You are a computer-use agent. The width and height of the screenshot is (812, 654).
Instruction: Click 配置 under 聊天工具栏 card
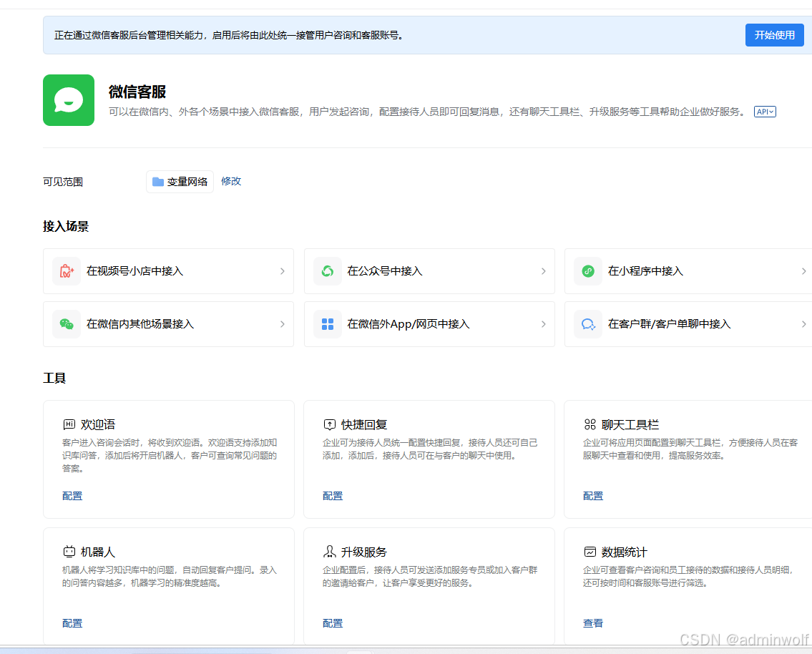coord(593,496)
